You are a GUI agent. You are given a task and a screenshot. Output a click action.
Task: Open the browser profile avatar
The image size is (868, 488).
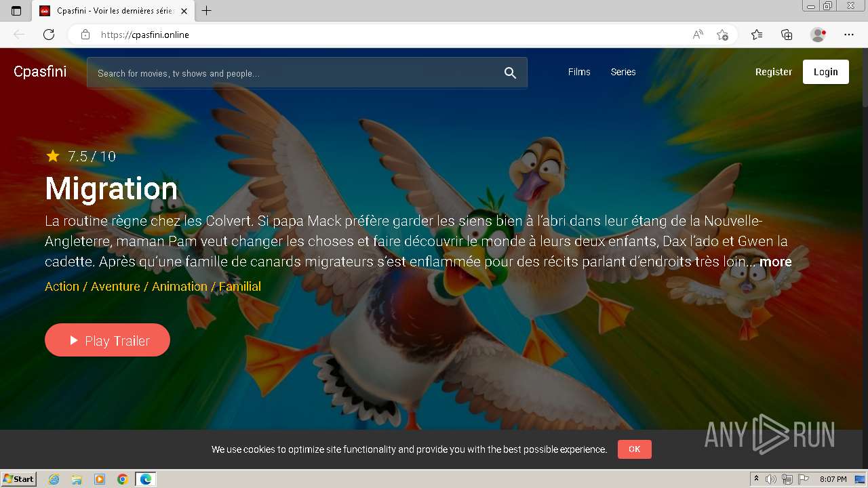[818, 35]
